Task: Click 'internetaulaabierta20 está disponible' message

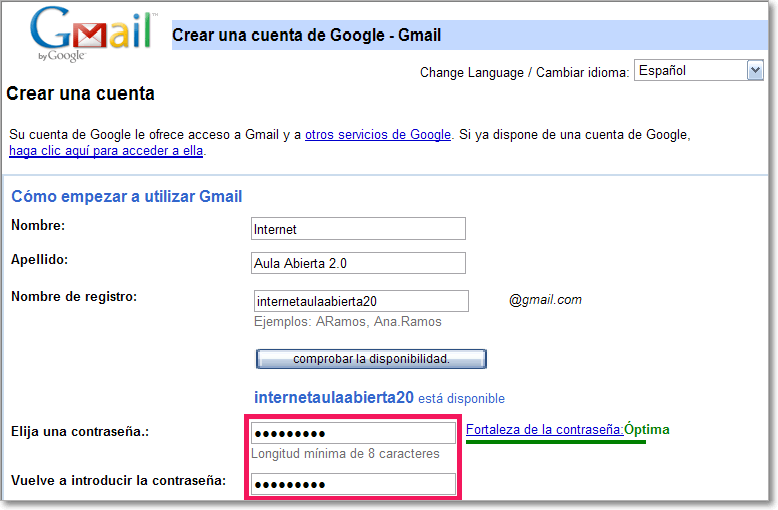Action: point(379,397)
